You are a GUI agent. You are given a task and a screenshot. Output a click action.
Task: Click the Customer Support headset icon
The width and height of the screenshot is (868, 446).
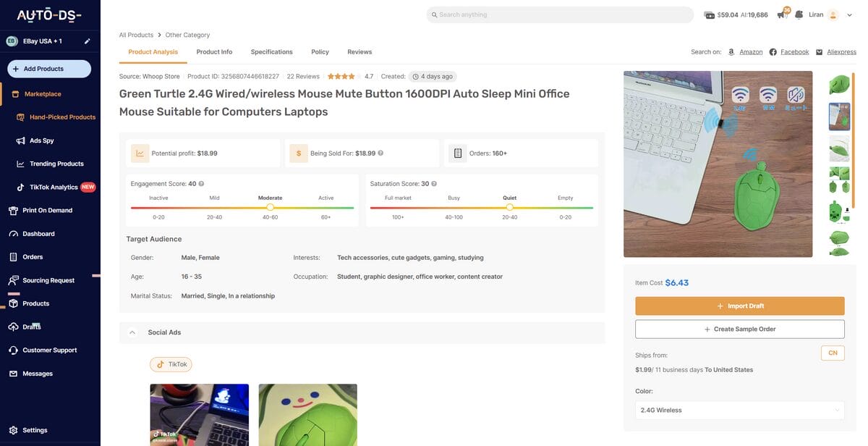pos(13,350)
